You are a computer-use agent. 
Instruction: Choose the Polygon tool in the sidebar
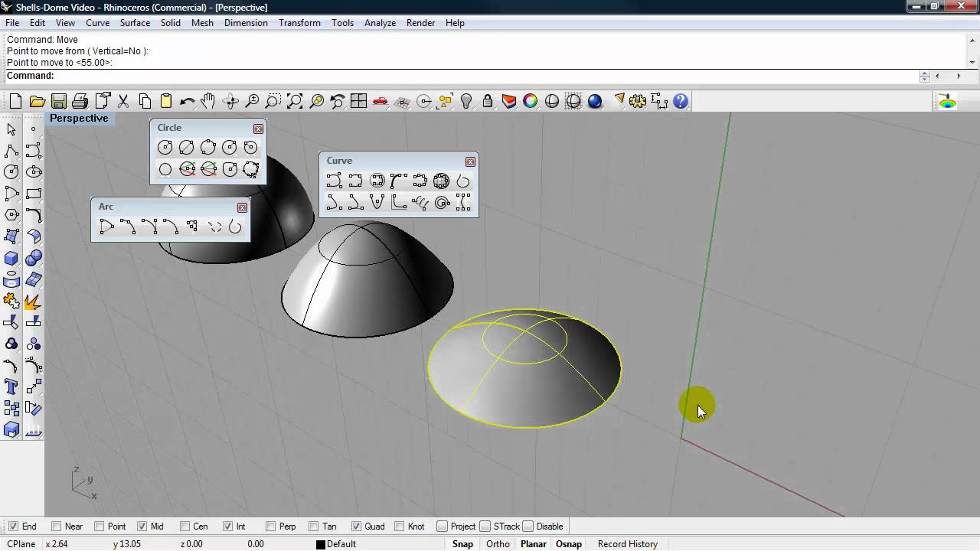pyautogui.click(x=11, y=215)
